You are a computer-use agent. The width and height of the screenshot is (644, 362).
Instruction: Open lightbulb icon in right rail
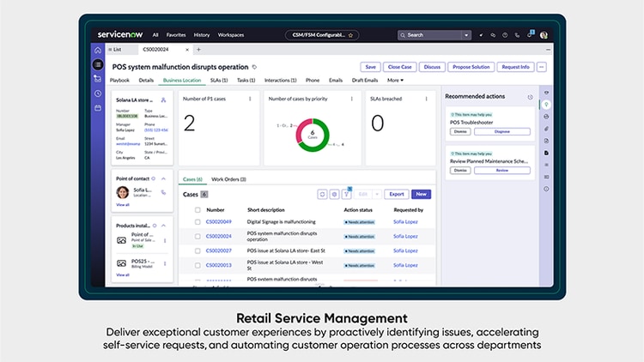(x=546, y=105)
